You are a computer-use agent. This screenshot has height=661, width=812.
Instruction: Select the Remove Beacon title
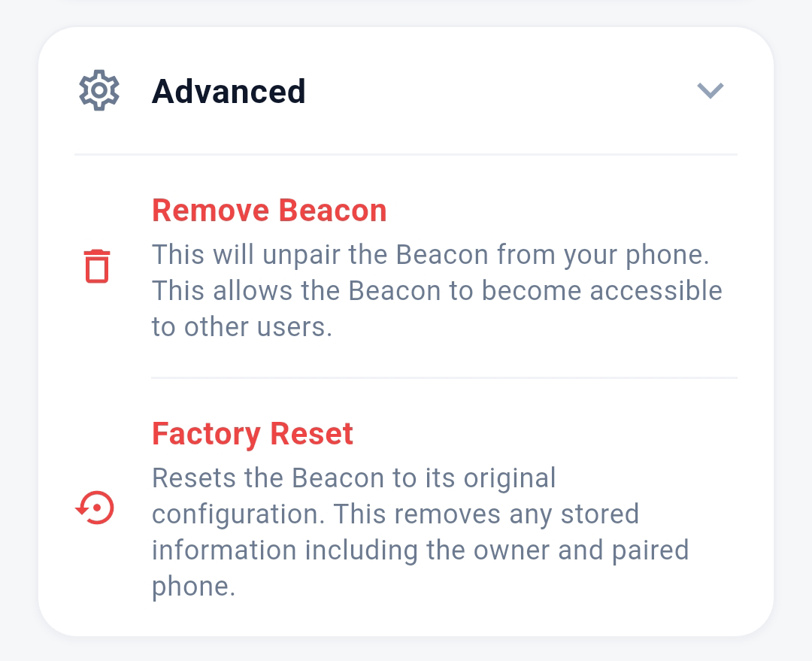[x=269, y=211]
